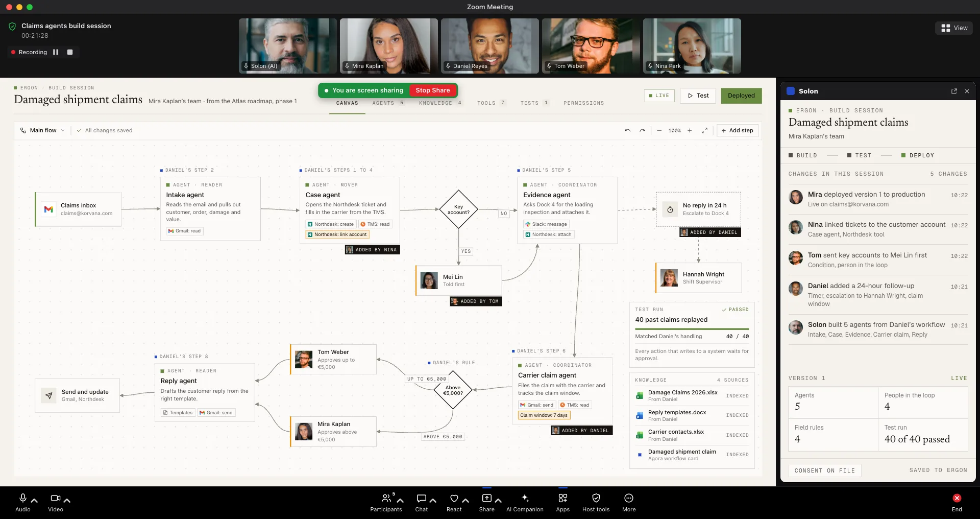Expand reactions options arrow
This screenshot has width=980, height=519.
click(465, 501)
